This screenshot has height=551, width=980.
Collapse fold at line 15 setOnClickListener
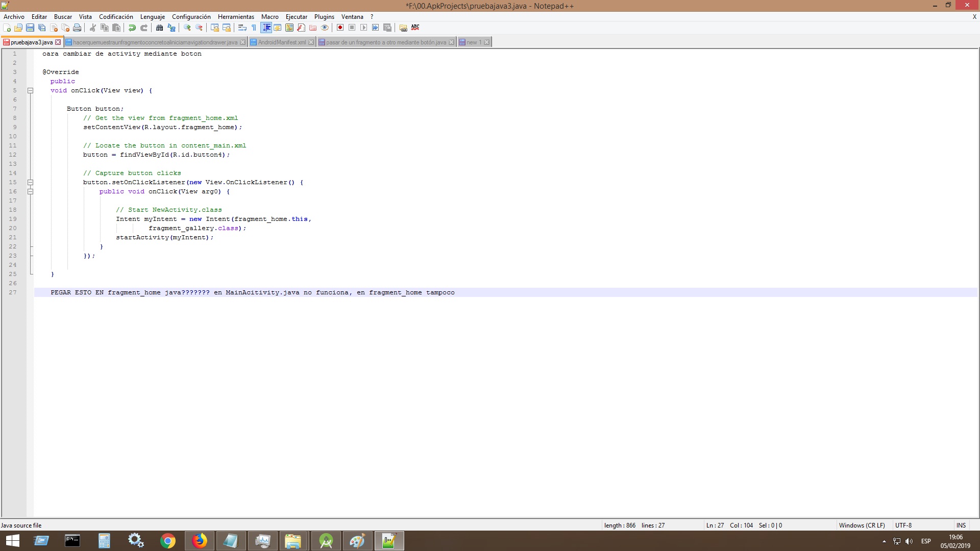click(x=30, y=182)
